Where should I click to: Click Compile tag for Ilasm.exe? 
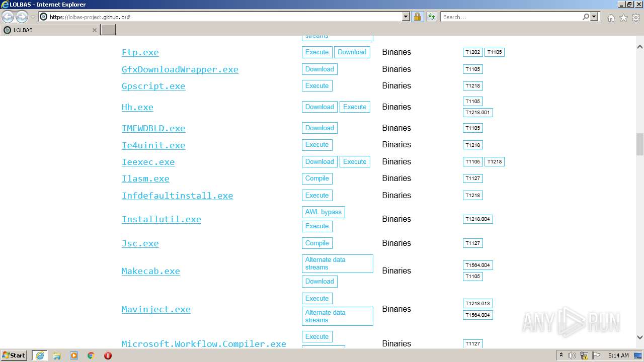[317, 178]
